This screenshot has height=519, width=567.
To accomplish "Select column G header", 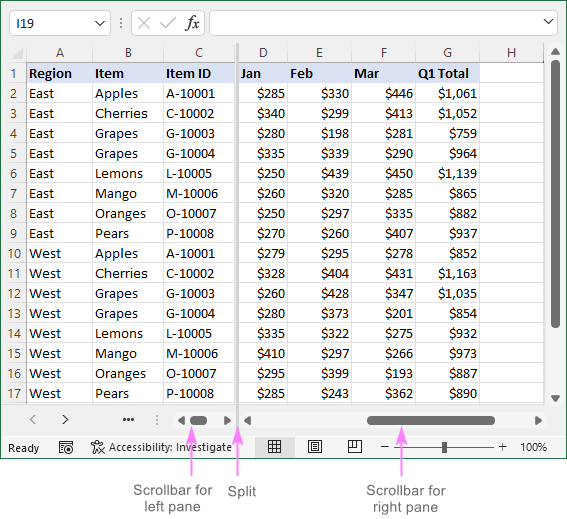I will [x=448, y=53].
